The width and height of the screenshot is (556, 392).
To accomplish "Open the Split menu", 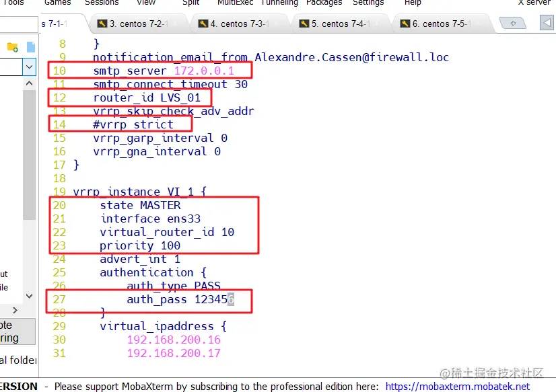I will click(190, 3).
